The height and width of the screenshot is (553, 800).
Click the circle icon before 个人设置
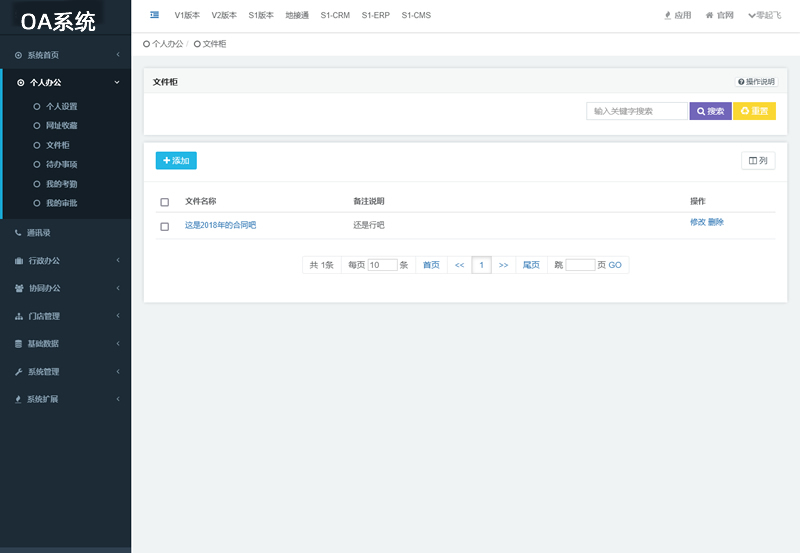(x=37, y=107)
